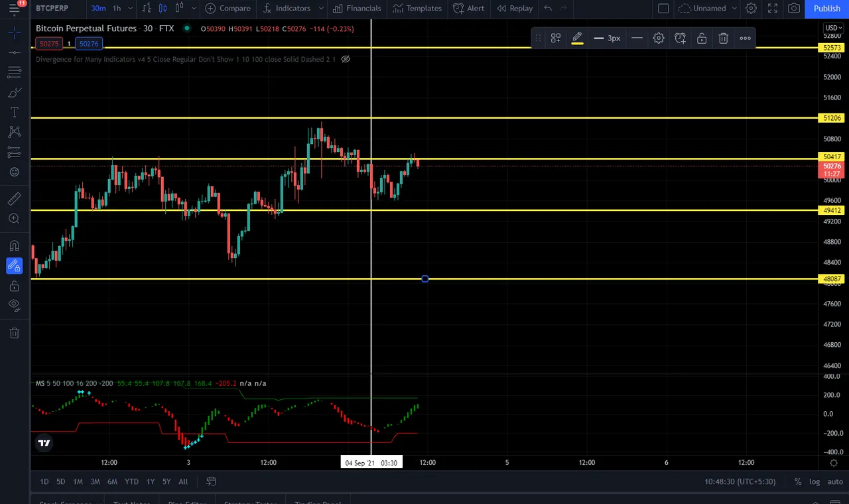Select the brush drawing tool

tap(15, 92)
